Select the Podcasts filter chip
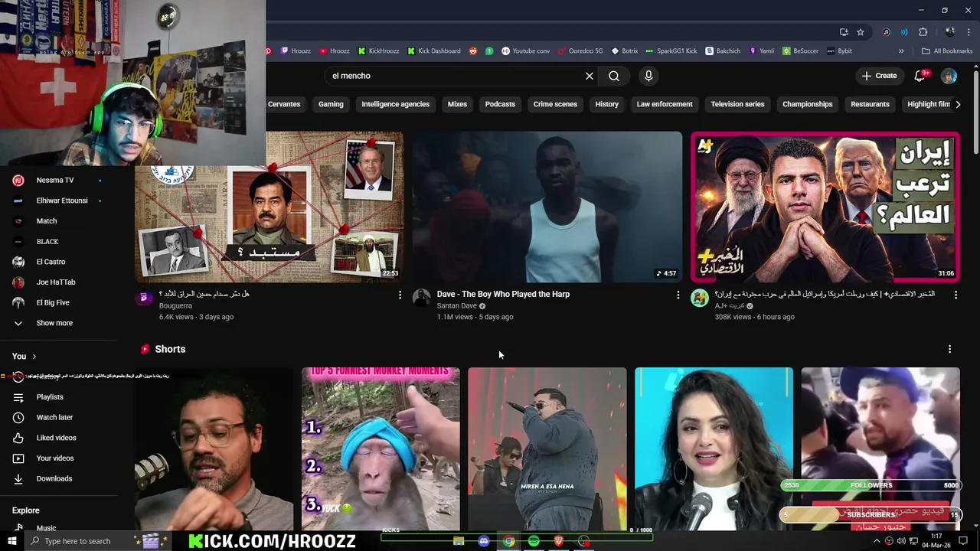 [x=500, y=104]
